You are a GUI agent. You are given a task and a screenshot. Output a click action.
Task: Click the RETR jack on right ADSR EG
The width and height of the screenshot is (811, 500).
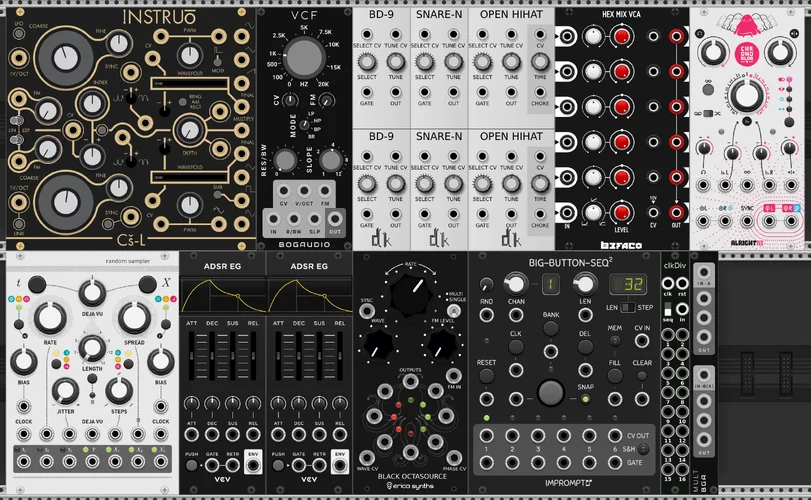(319, 465)
